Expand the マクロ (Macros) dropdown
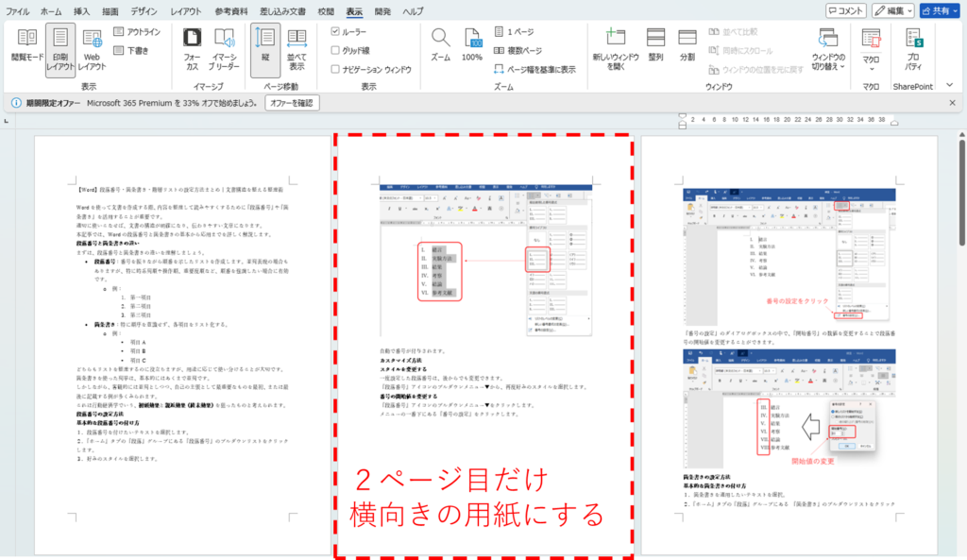This screenshot has height=560, width=967. click(x=871, y=49)
